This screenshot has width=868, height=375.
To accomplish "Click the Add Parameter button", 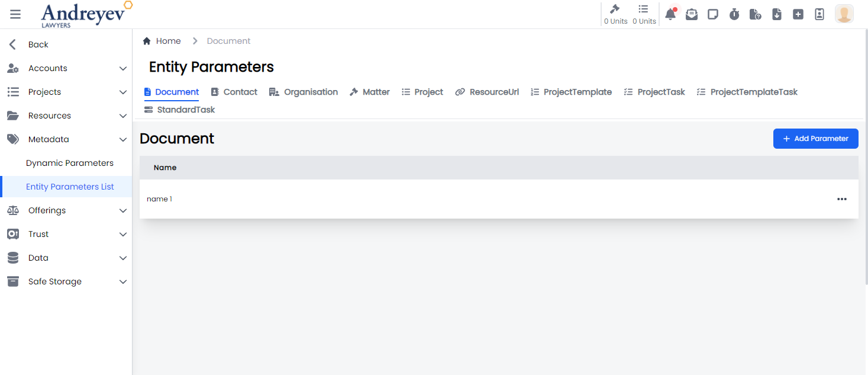I will pyautogui.click(x=815, y=138).
